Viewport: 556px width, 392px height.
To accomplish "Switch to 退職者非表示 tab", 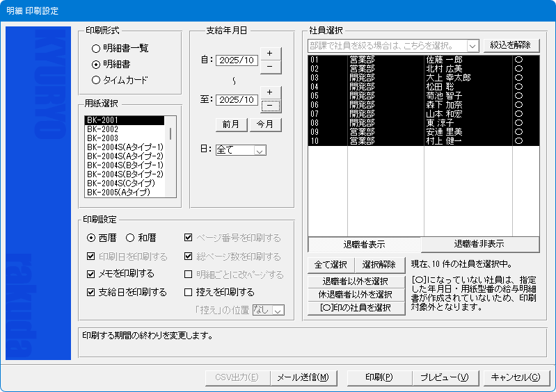I will [480, 244].
